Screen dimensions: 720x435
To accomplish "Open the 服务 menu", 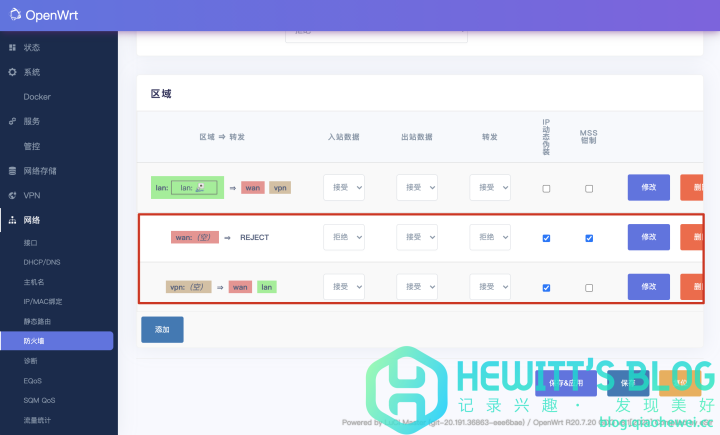I will [32, 121].
